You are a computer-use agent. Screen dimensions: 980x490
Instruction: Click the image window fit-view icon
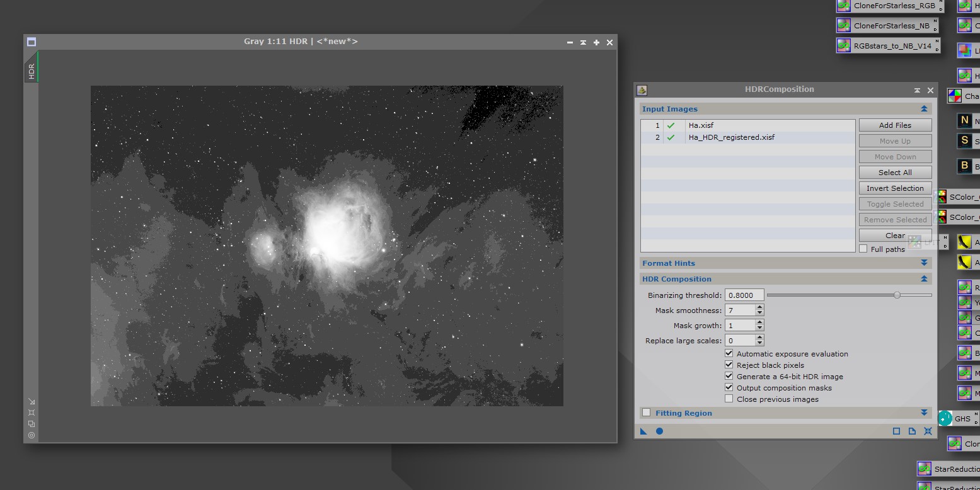click(32, 413)
